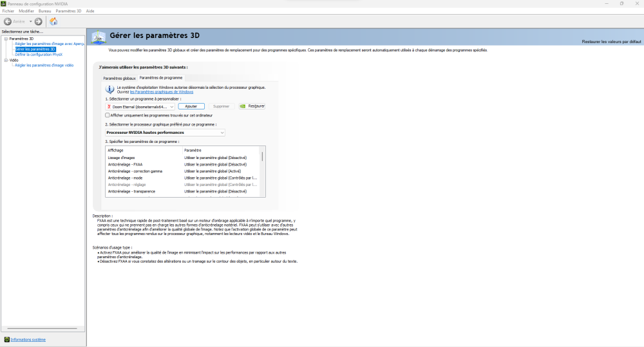Image resolution: width=644 pixels, height=347 pixels.
Task: Click the correction gamma value (Activé)
Action: click(213, 171)
